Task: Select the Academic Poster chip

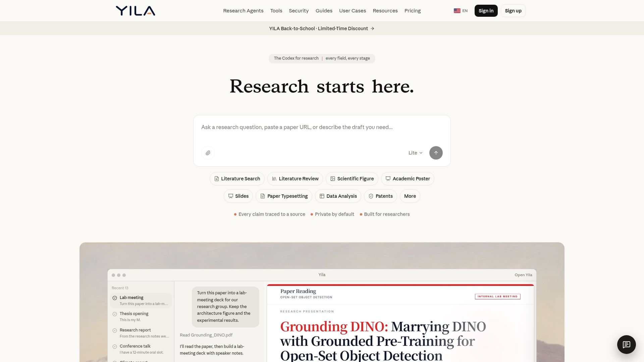Action: pyautogui.click(x=408, y=179)
